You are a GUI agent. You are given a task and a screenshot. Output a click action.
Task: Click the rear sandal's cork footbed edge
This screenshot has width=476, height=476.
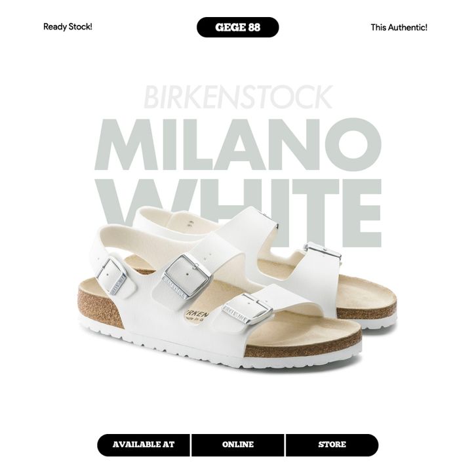366,311
